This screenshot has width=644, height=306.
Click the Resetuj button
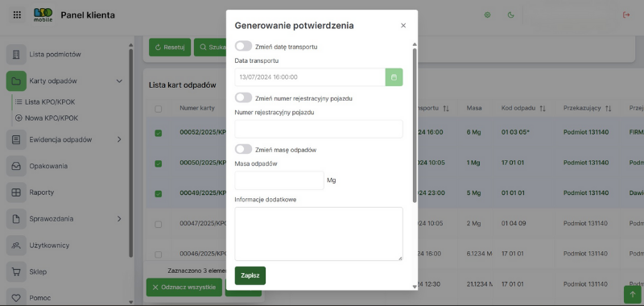click(x=170, y=48)
